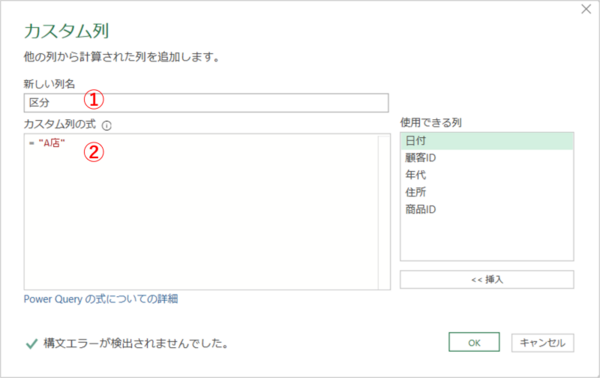Image resolution: width=600 pixels, height=378 pixels.
Task: Click the info icon beside カスタム列の式
Action: [x=107, y=125]
